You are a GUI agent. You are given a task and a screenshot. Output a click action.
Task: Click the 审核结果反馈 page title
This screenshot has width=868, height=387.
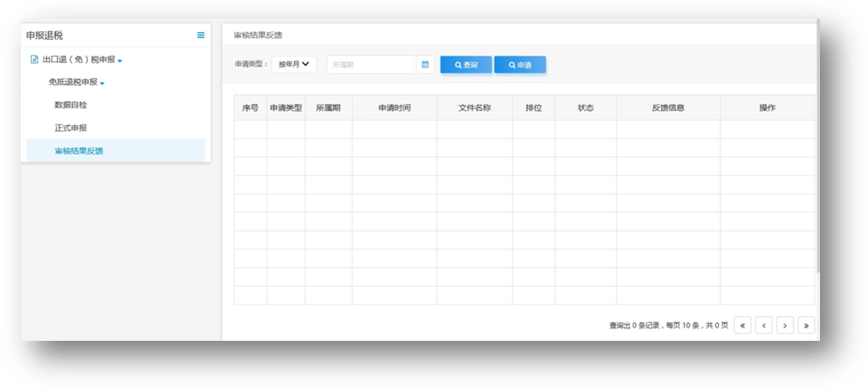tap(258, 35)
